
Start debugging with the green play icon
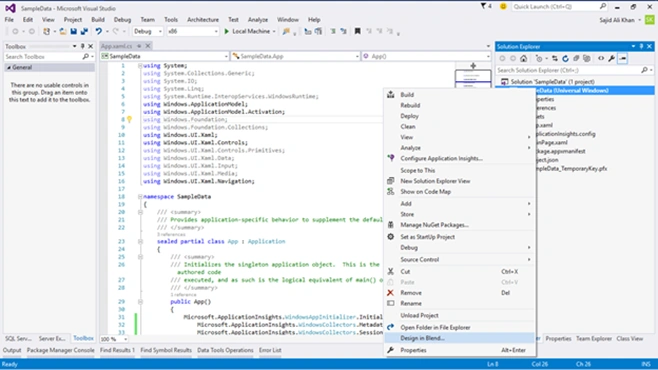227,31
